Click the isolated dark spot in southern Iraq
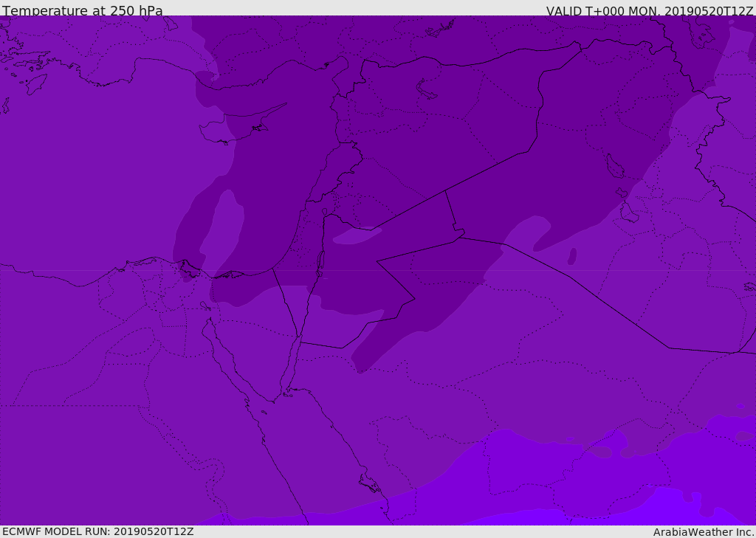The image size is (756, 538). point(572,256)
